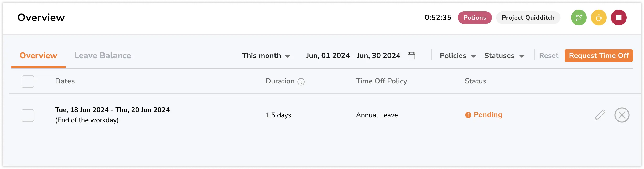
Task: Check the checkbox for the 18-20 Jun request
Action: click(x=28, y=115)
